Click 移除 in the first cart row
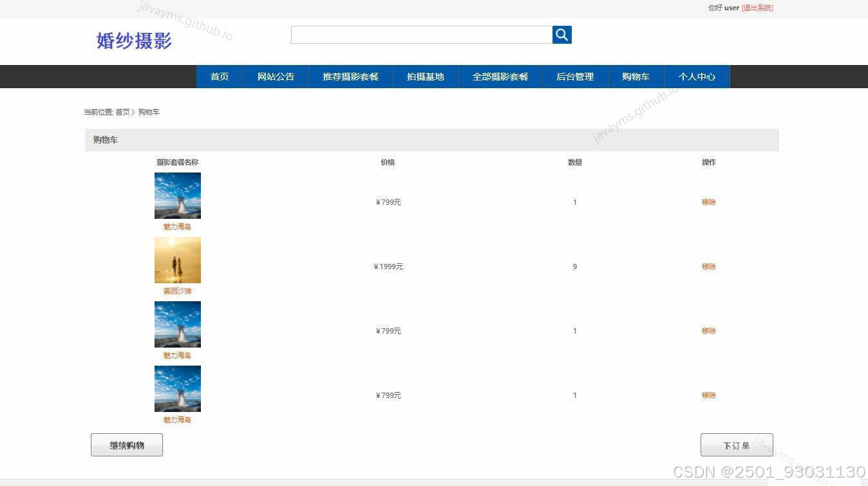Image resolution: width=868 pixels, height=486 pixels. [x=709, y=202]
